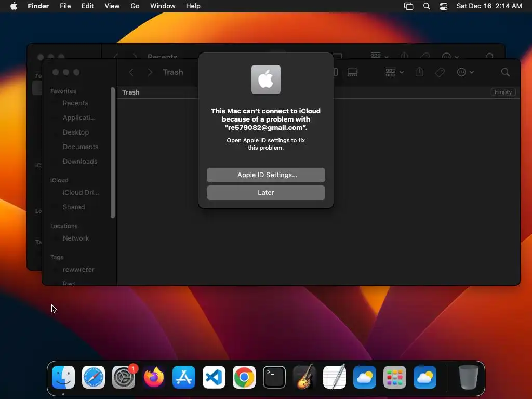Dismiss the iCloud dialog with Later
The height and width of the screenshot is (399, 532).
coord(265,192)
